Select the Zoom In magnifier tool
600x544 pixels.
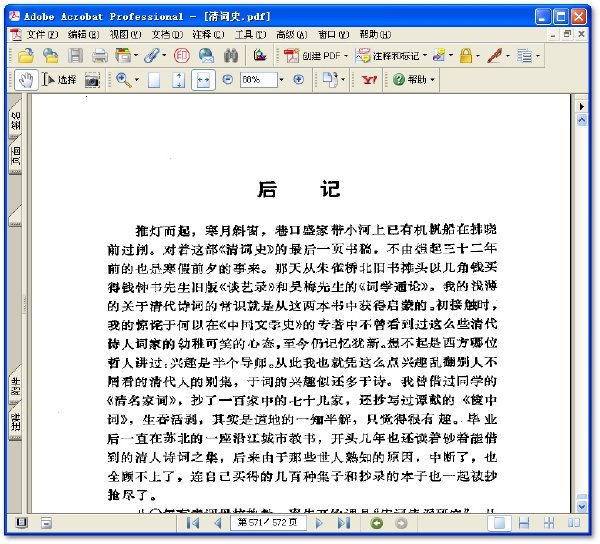point(122,80)
